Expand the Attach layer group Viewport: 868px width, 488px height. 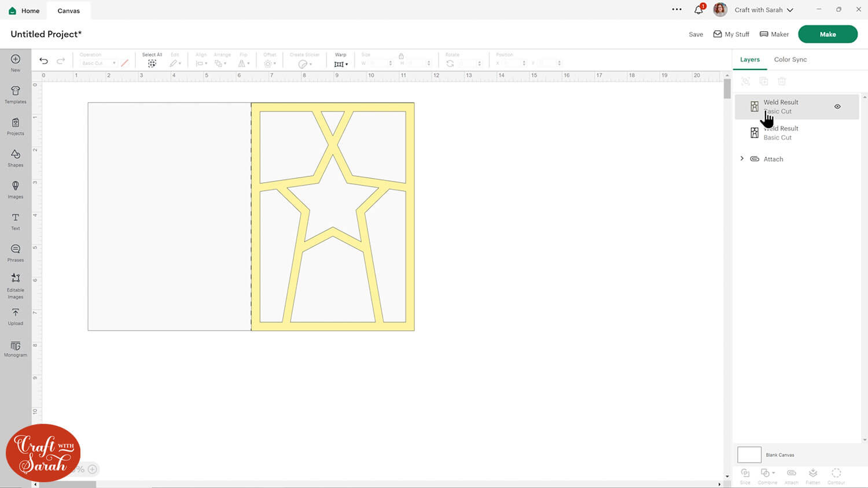742,159
